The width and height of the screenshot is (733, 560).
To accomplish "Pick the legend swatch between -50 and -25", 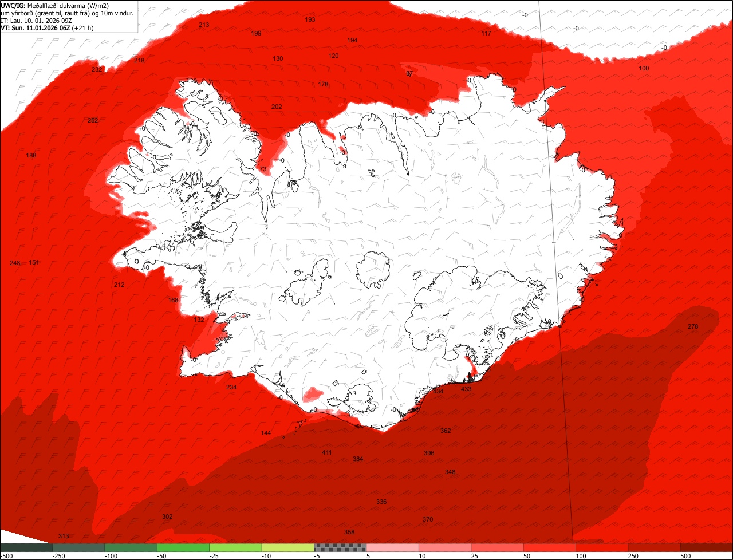I will [183, 547].
